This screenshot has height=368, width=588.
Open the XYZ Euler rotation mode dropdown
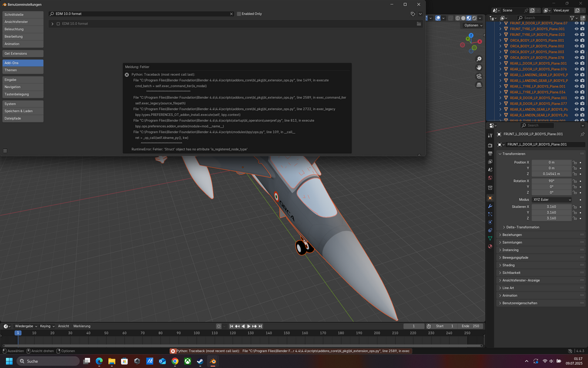552,200
